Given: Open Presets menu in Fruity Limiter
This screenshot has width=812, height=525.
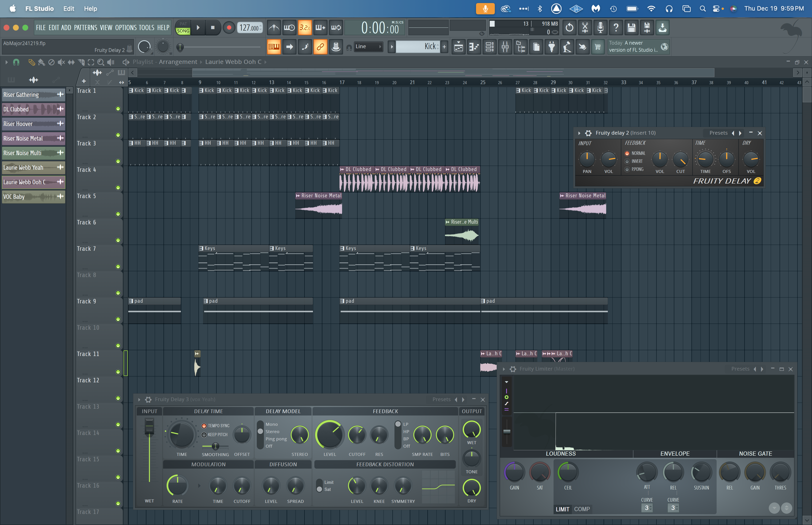Looking at the screenshot, I should pyautogui.click(x=740, y=369).
